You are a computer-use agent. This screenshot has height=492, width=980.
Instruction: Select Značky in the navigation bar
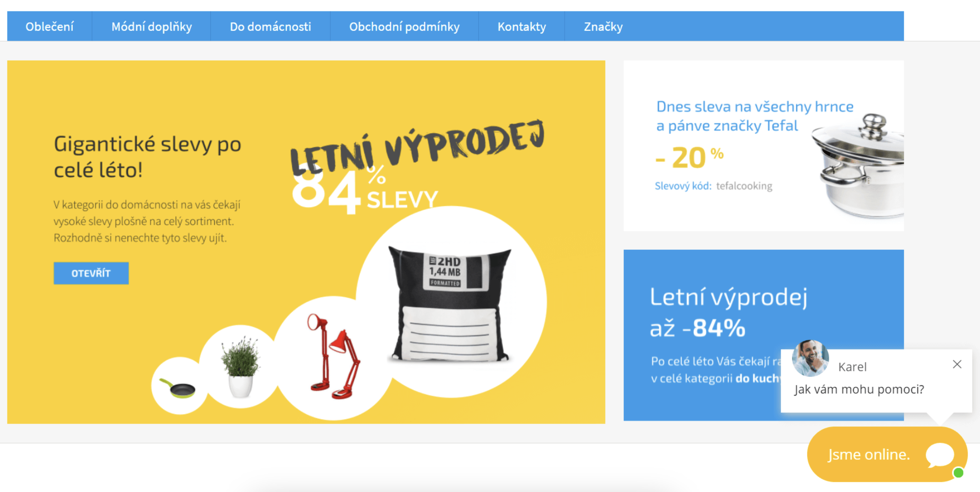coord(603,27)
